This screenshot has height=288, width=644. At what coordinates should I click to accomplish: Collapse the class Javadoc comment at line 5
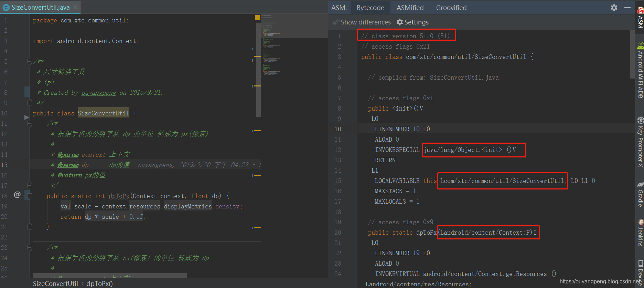pyautogui.click(x=30, y=62)
